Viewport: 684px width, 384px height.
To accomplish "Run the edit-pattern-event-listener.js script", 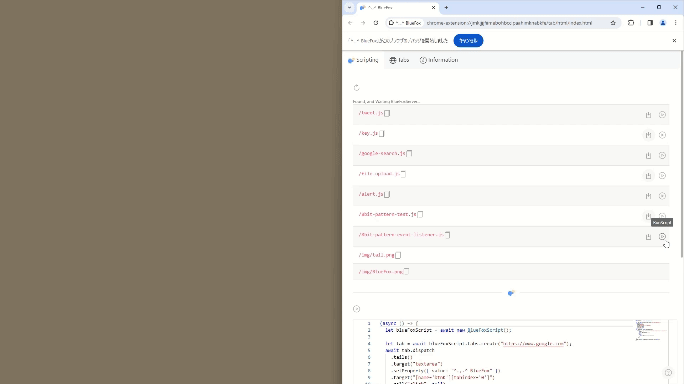I will click(662, 237).
